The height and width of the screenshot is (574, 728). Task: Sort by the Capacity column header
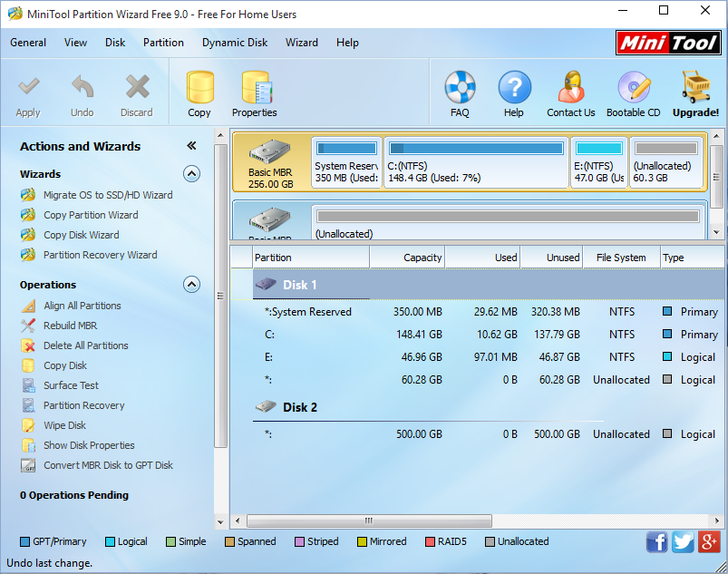tap(407, 258)
